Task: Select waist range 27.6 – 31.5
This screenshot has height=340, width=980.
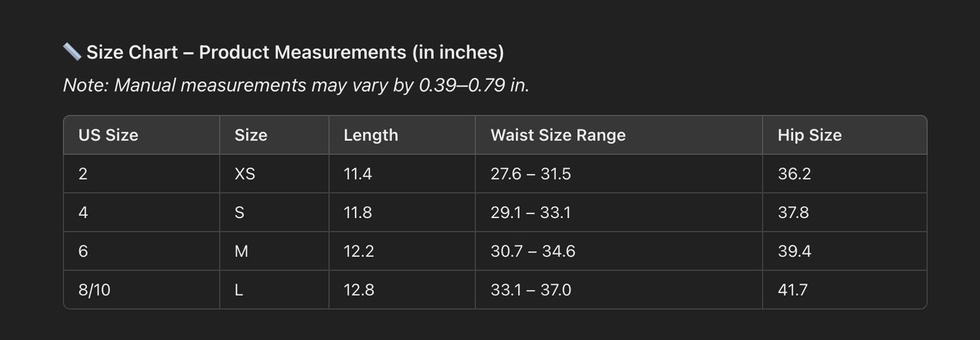Action: [x=531, y=174]
